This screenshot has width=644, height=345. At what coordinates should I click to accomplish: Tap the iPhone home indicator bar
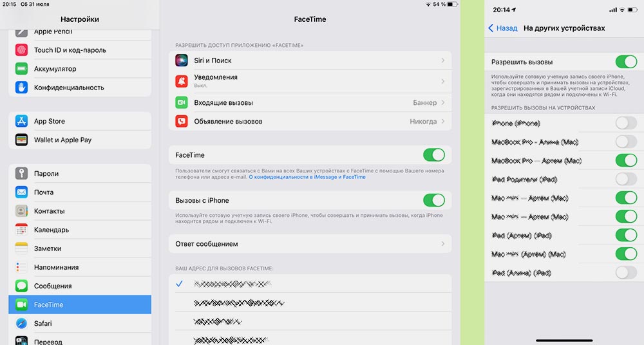564,340
